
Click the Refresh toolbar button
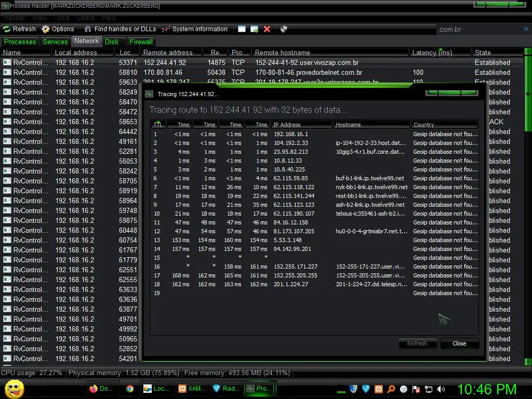point(20,29)
